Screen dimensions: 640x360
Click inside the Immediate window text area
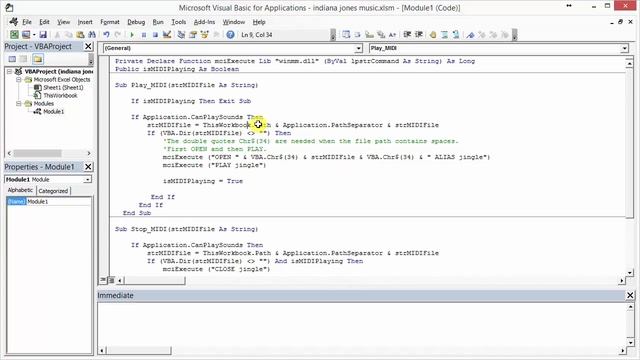pos(361,324)
